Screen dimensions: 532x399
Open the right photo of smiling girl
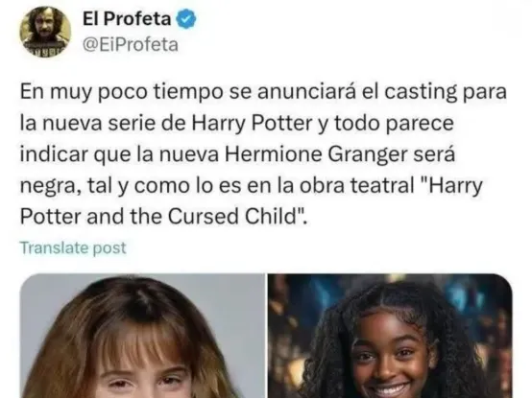[x=390, y=336]
